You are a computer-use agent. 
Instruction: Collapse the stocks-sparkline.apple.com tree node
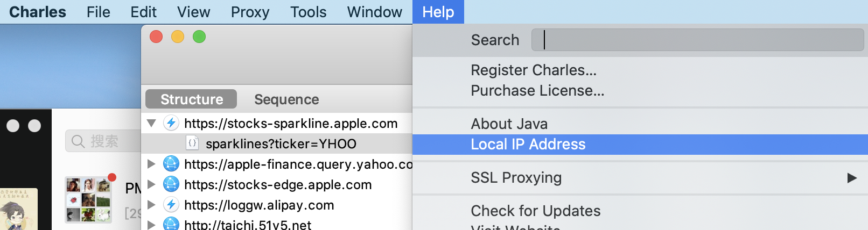coord(151,123)
